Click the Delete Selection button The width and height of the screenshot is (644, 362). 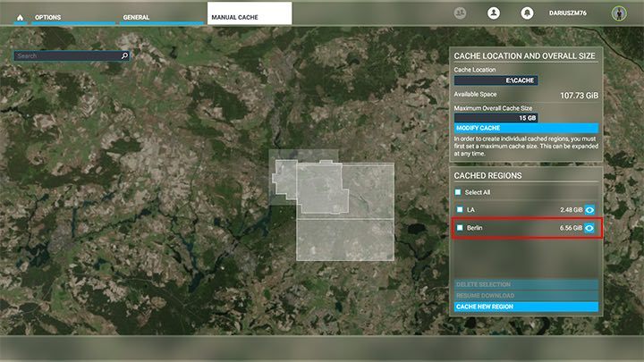tap(526, 284)
